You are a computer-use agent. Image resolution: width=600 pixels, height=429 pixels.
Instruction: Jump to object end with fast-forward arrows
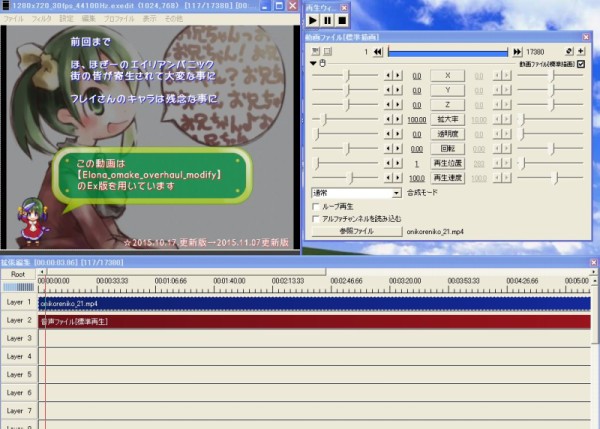coord(517,52)
